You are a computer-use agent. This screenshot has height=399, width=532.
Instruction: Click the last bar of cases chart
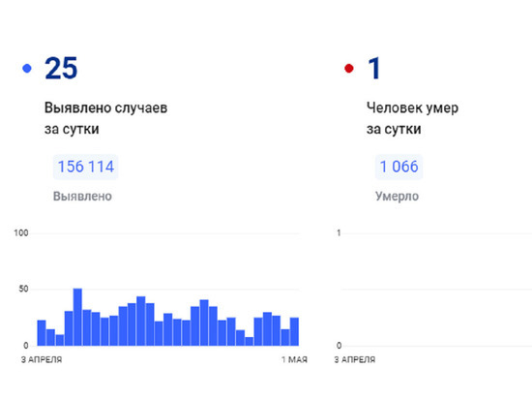pyautogui.click(x=294, y=331)
